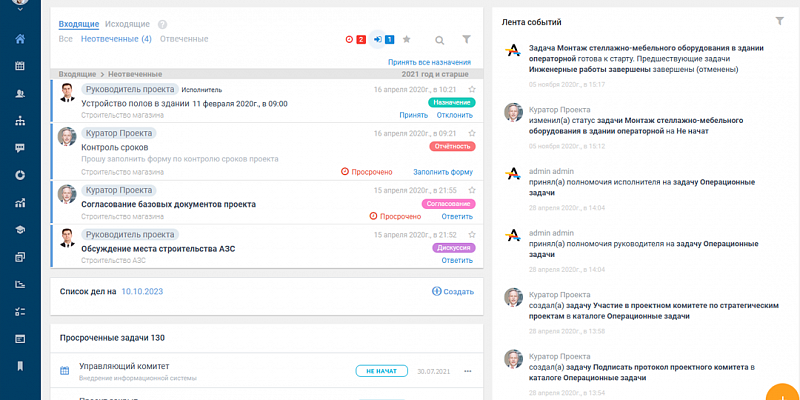
Task: Open the Home section in the sidebar
Action: [20, 39]
